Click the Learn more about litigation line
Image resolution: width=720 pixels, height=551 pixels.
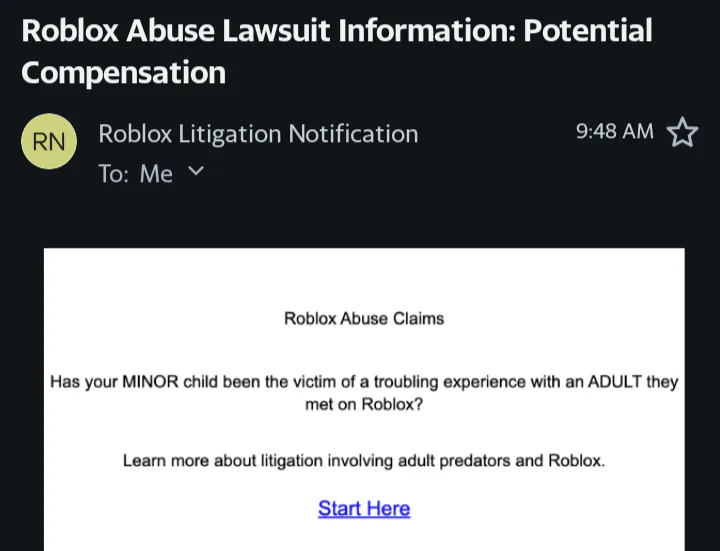pyautogui.click(x=364, y=461)
